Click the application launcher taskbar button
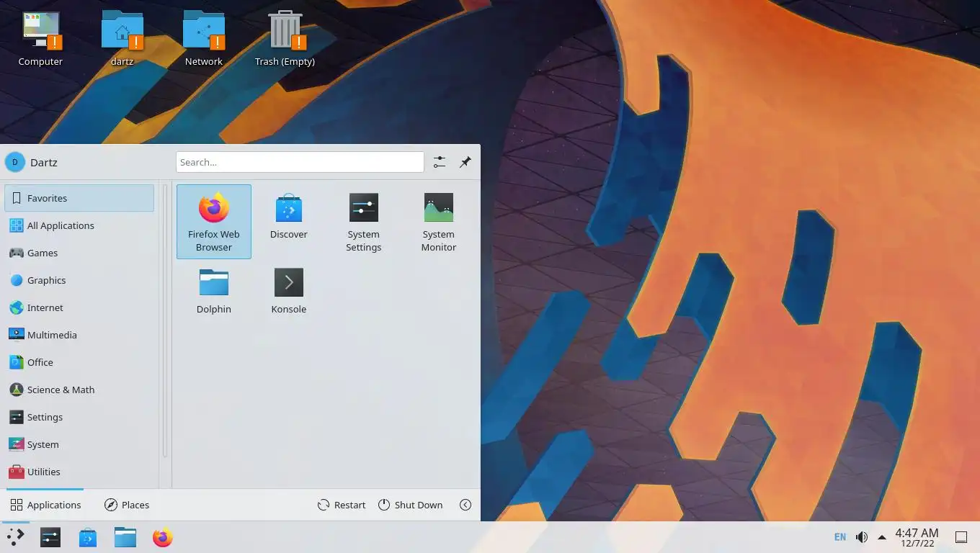This screenshot has height=553, width=980. [16, 537]
